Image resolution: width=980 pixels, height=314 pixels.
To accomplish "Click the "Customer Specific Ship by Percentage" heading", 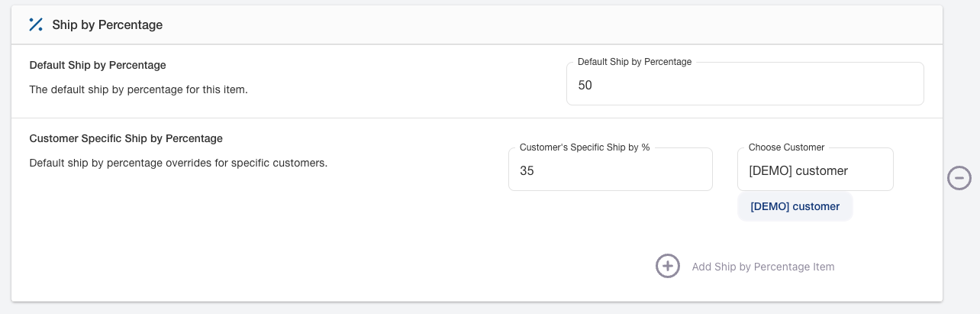I will (x=126, y=138).
